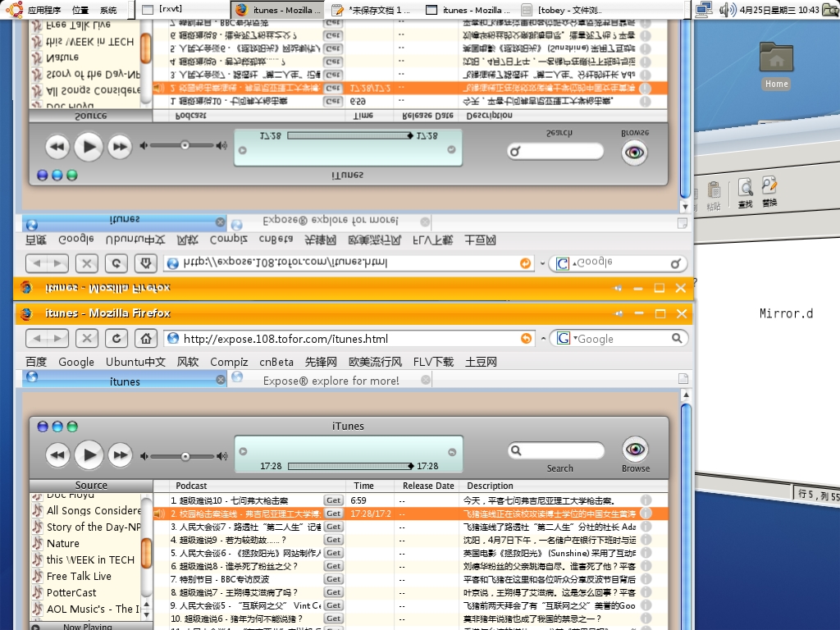Click Firefox Back arrow in upright window toolbar
840x630 pixels.
[37, 338]
